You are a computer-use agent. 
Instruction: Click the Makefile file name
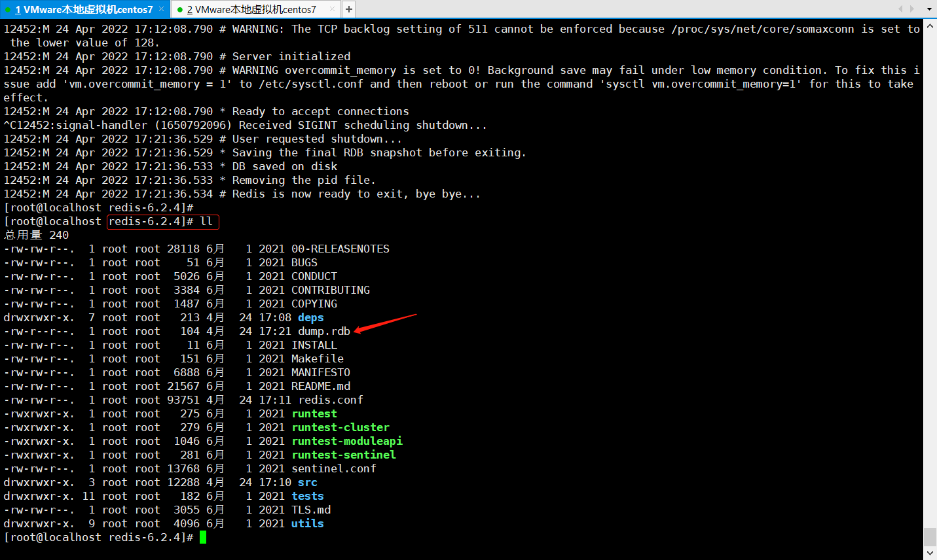pyautogui.click(x=318, y=359)
